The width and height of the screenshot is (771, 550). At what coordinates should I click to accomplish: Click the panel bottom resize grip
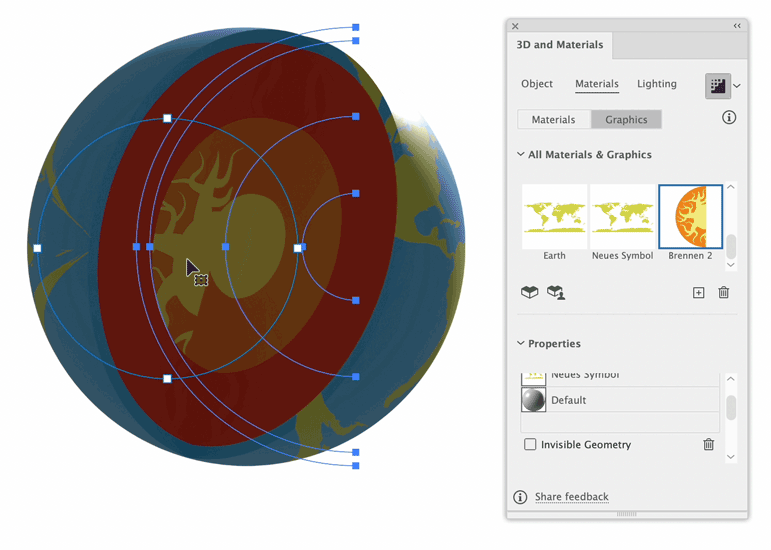click(626, 514)
